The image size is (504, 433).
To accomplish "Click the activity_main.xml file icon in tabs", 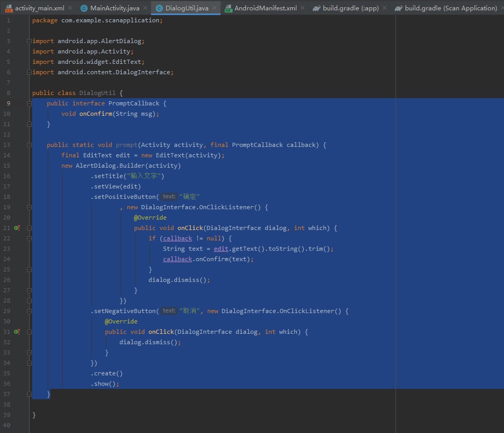I will point(8,8).
